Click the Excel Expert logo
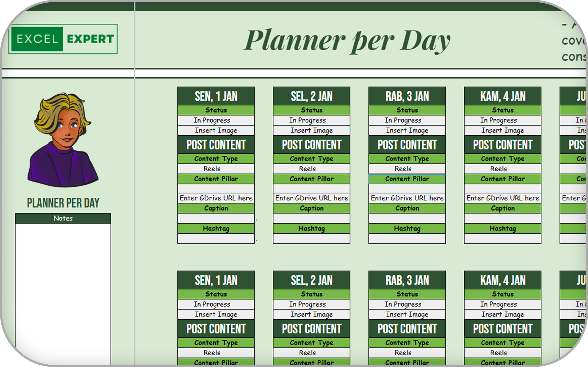This screenshot has width=588, height=367. point(63,39)
